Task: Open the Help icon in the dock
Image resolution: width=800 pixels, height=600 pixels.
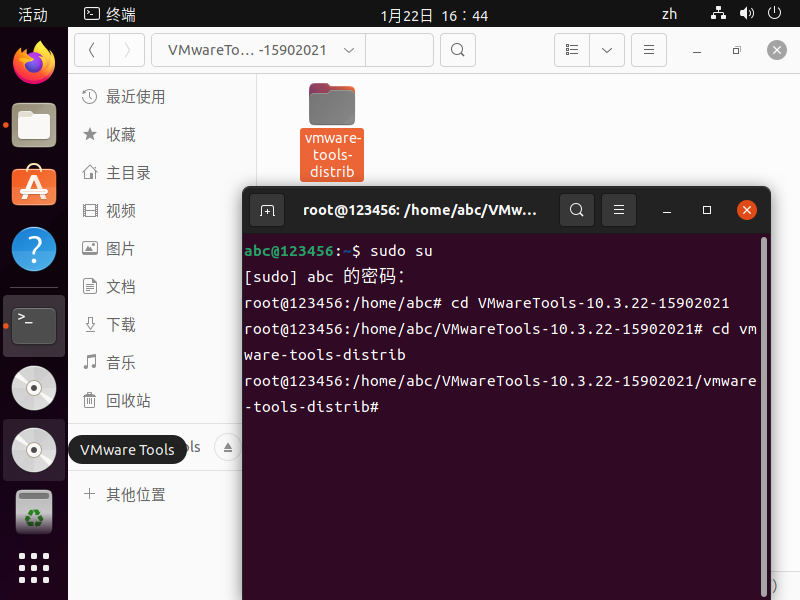Action: pos(34,249)
